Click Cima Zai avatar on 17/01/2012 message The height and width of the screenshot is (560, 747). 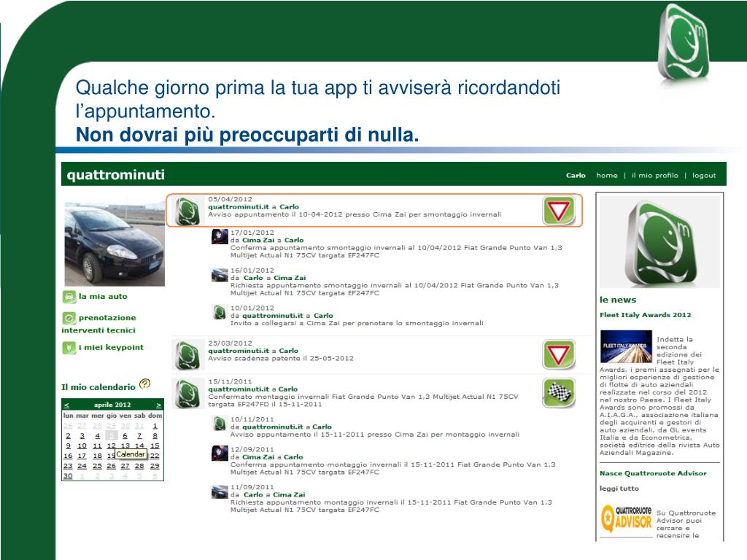click(220, 236)
